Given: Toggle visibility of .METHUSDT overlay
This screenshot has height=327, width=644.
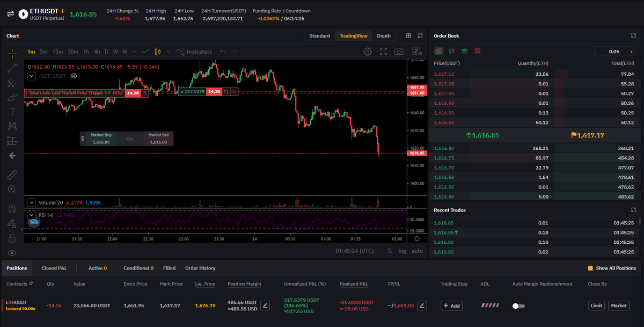Looking at the screenshot, I should [x=74, y=76].
